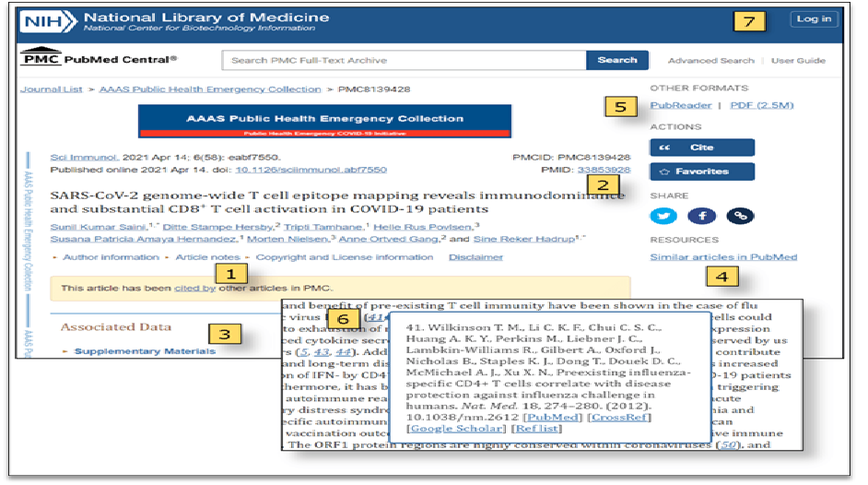The height and width of the screenshot is (485, 868).
Task: Click the Log in button
Action: click(814, 18)
